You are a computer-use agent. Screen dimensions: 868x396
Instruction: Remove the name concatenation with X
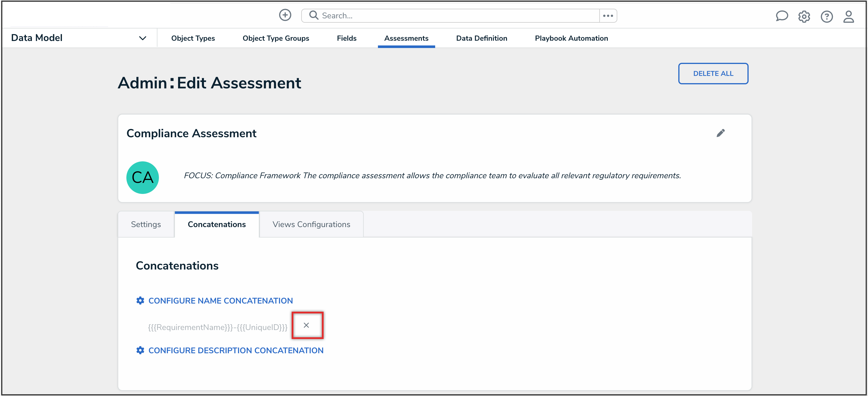(x=306, y=325)
